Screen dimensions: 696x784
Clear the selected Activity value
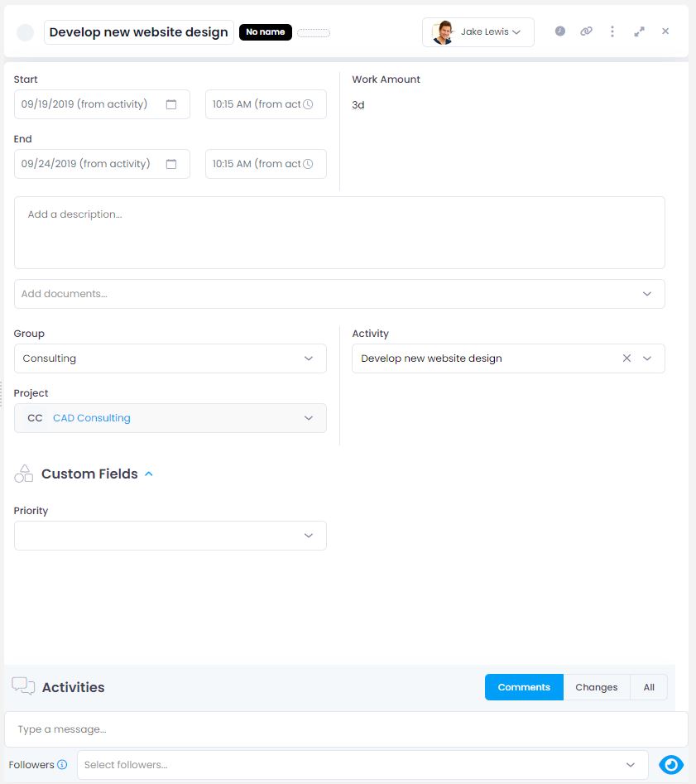tap(626, 358)
